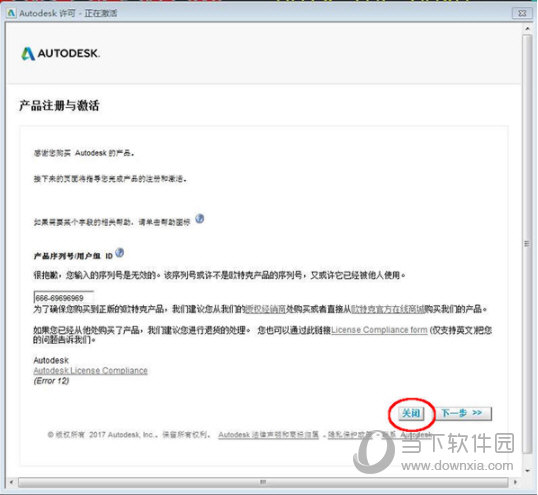Click the horizontal scrollbar right arrow
The height and width of the screenshot is (495, 538).
[x=515, y=482]
